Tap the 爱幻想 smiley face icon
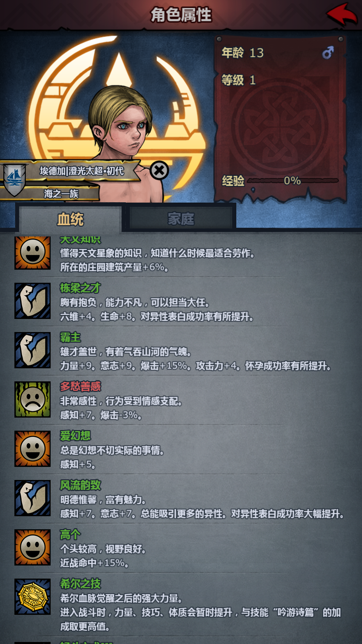The image size is (362, 644). (x=33, y=449)
